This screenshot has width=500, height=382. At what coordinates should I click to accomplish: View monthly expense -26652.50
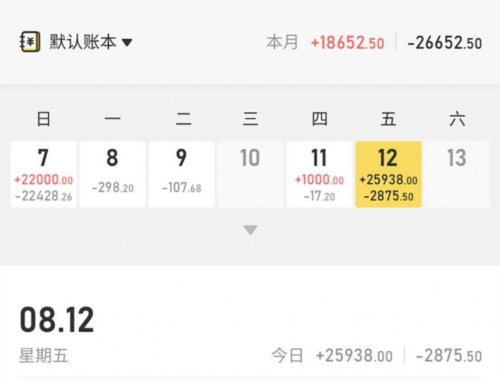coord(445,43)
